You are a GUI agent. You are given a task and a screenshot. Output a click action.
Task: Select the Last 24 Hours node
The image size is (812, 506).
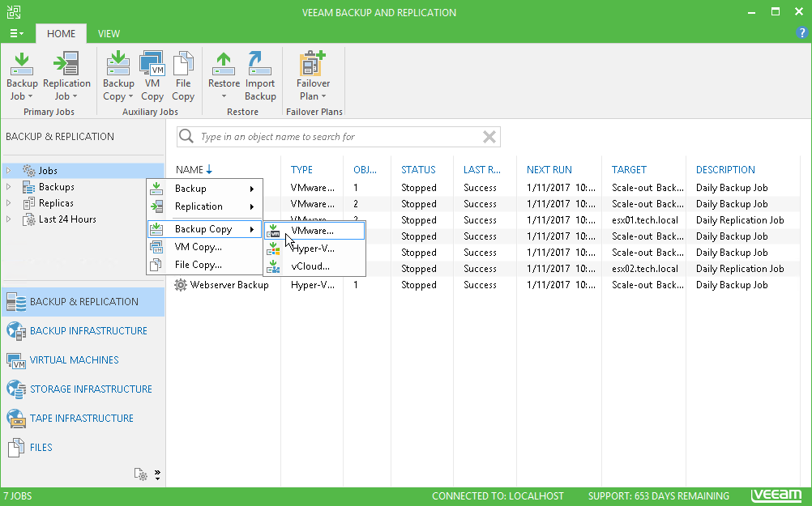[67, 219]
